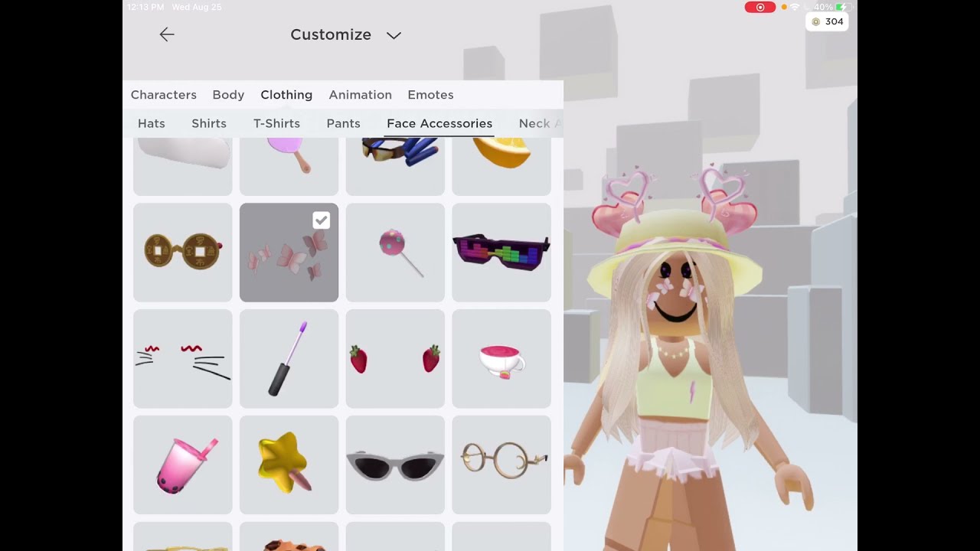
Task: Open the partially visible Neck category
Action: click(x=541, y=123)
